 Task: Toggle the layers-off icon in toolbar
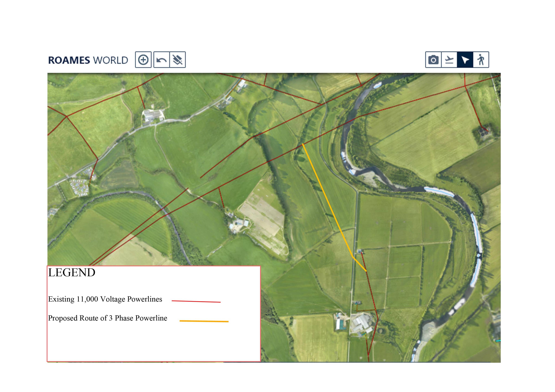[x=178, y=60]
